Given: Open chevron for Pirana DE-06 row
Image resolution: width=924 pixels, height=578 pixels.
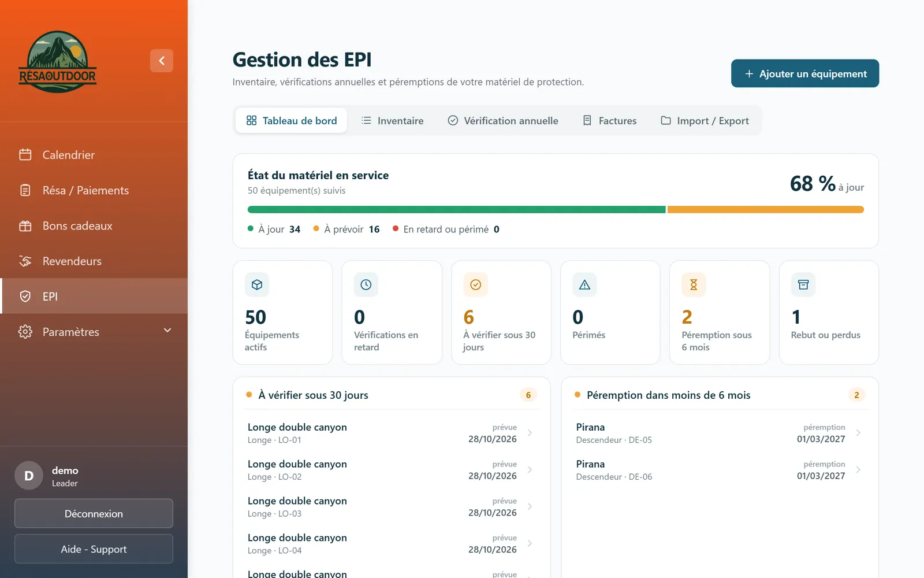Looking at the screenshot, I should tap(858, 470).
